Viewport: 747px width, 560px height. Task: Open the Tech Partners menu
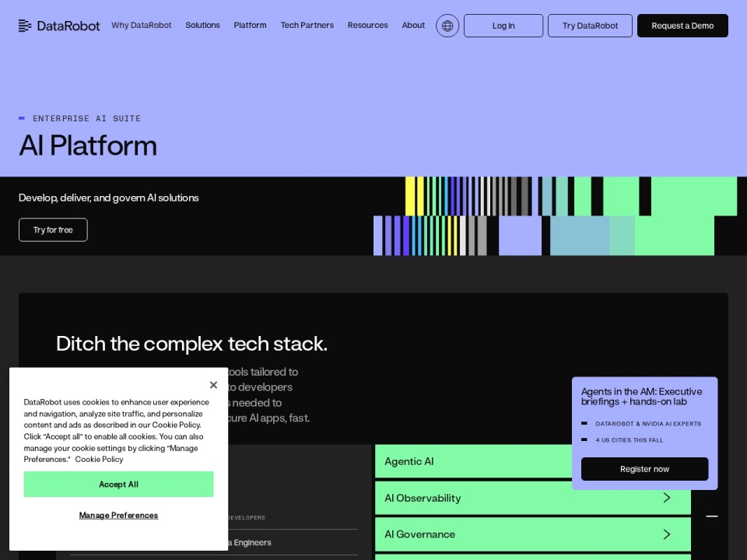point(307,25)
